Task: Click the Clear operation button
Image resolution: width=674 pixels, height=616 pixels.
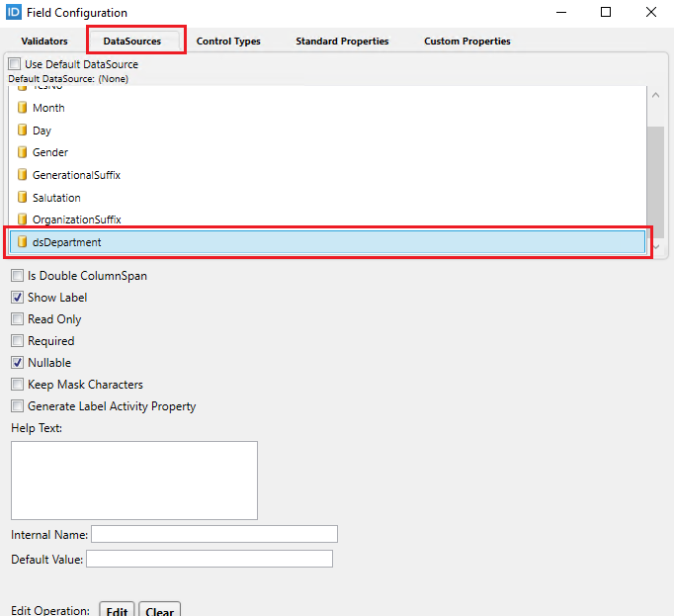Action: (x=159, y=610)
